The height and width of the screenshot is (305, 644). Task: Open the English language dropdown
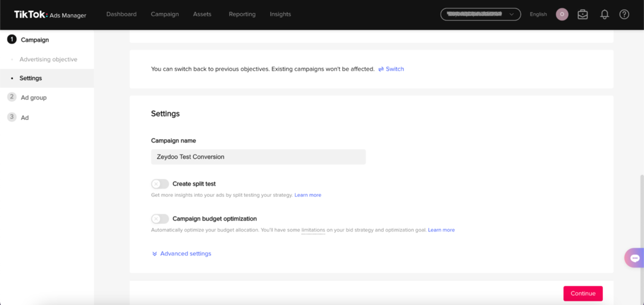(538, 14)
